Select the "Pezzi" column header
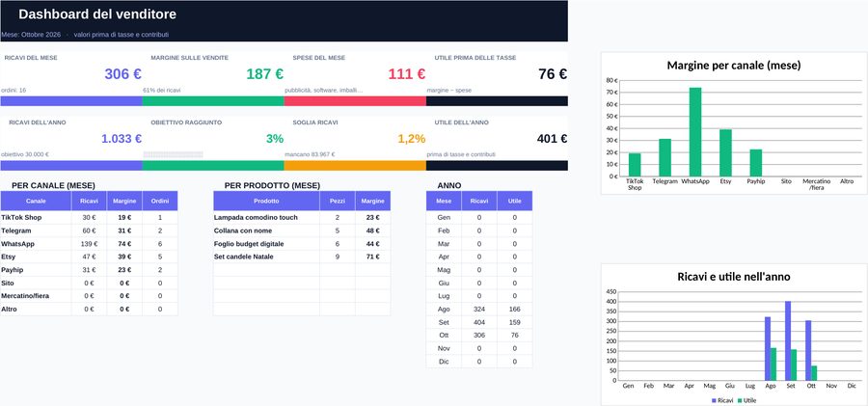Viewport: 868px width, 406px height. click(338, 201)
